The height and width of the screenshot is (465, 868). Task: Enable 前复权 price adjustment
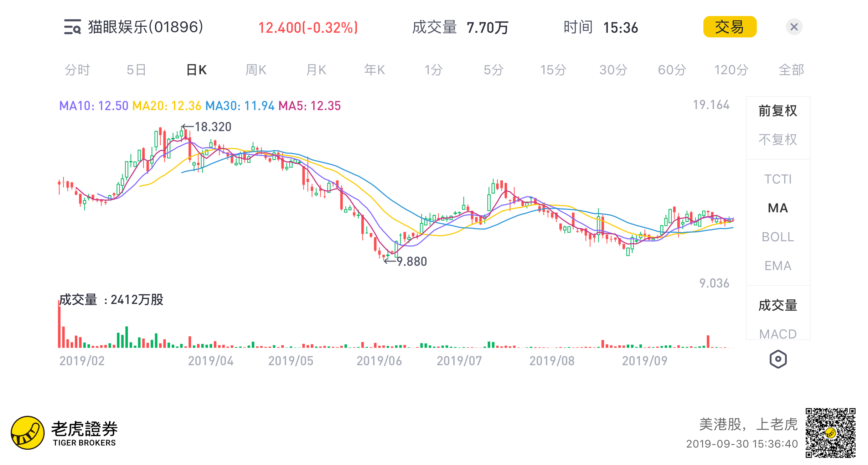(x=777, y=111)
